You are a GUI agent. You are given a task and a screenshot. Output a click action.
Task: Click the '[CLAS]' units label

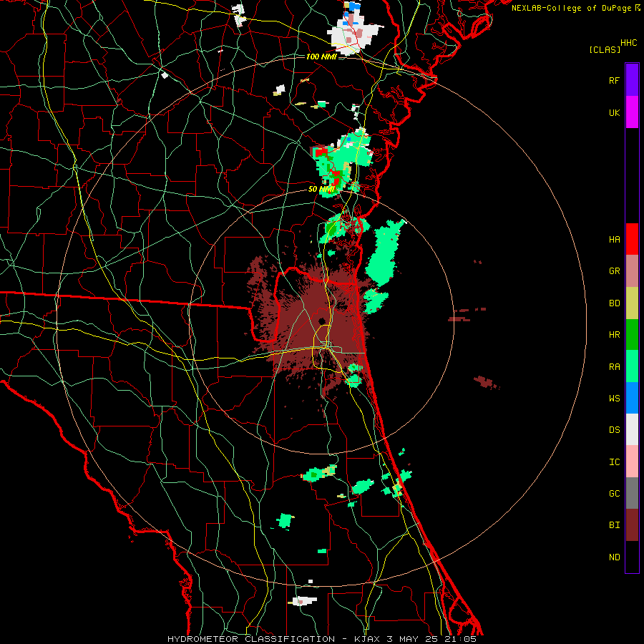click(x=605, y=50)
